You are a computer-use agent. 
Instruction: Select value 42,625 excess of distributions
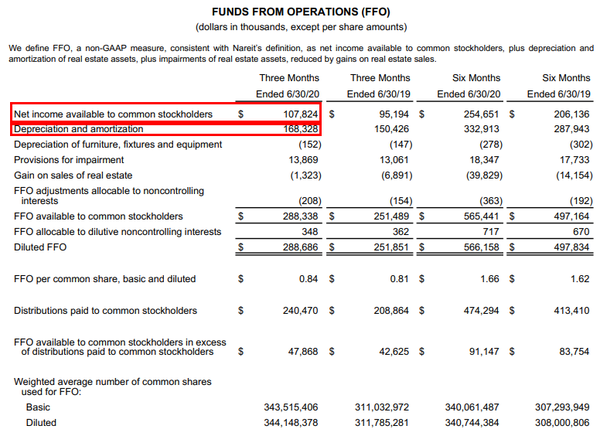coord(394,351)
